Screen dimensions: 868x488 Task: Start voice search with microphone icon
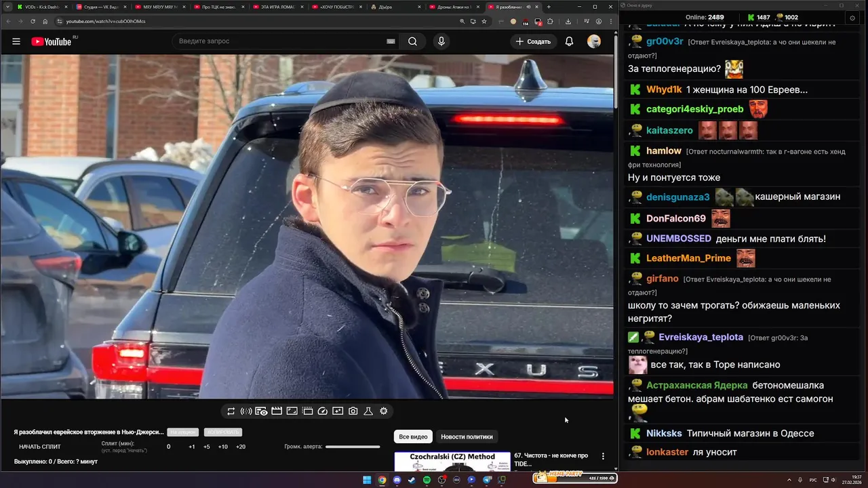(441, 41)
